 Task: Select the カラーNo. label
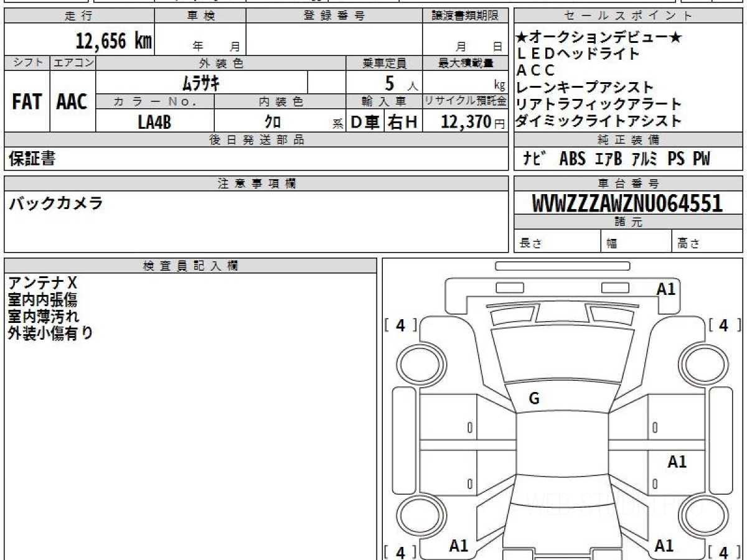pyautogui.click(x=155, y=101)
